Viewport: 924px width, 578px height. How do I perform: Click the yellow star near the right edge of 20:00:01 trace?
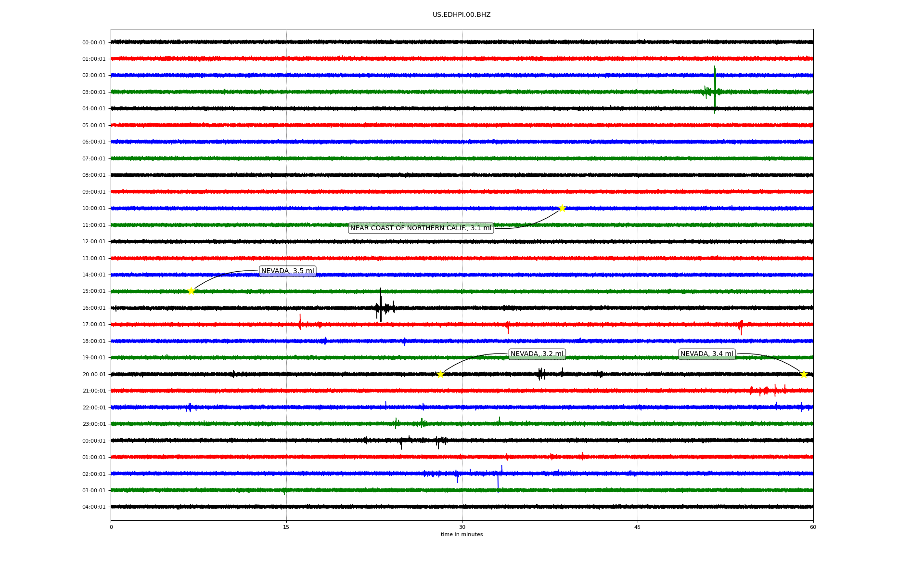tap(803, 374)
